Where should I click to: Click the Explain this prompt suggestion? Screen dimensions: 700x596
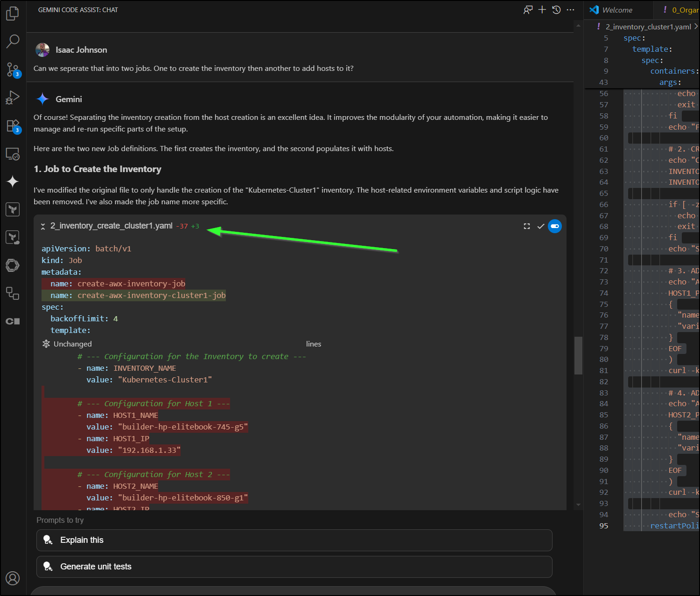(x=294, y=540)
